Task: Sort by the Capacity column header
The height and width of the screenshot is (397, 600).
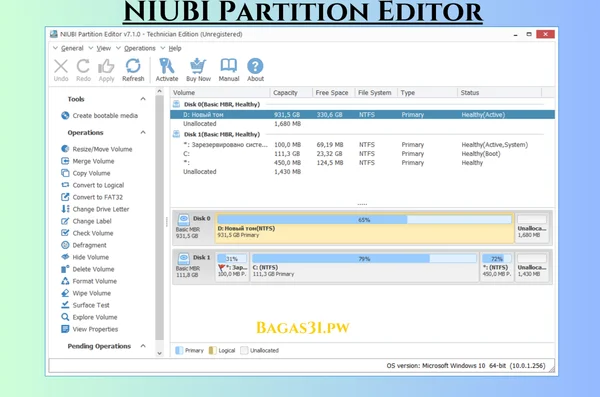Action: click(291, 93)
